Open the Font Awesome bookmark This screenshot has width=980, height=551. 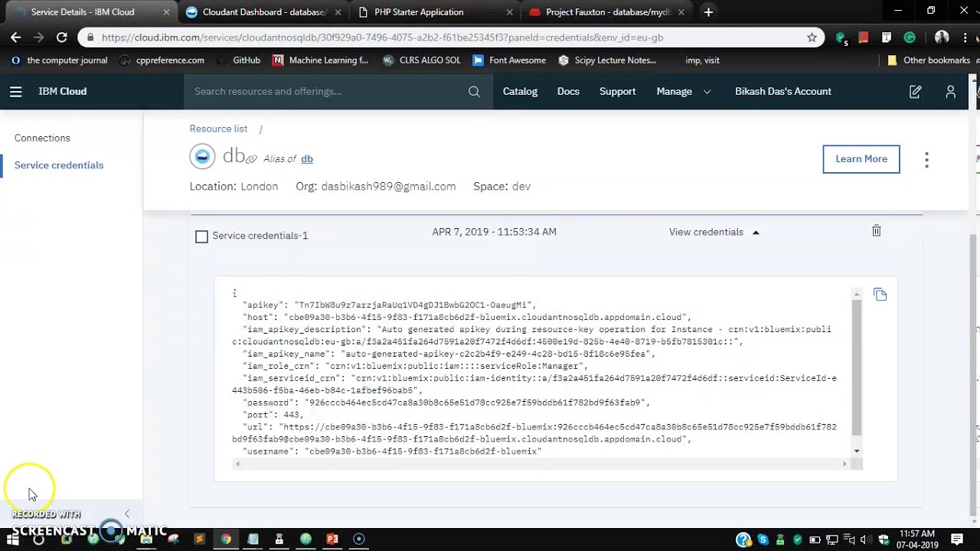point(509,60)
